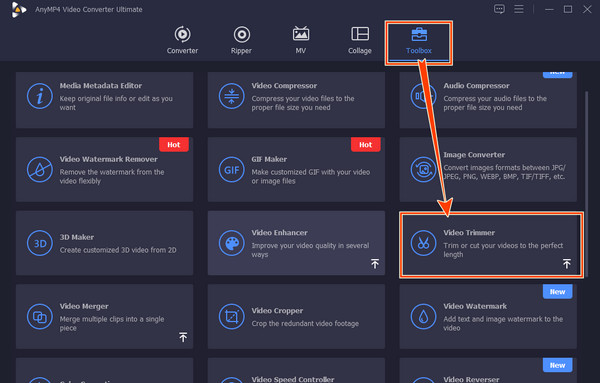Click "Merge multiple clips into a single piece"
Screen dimensions: 600x383
(x=112, y=323)
